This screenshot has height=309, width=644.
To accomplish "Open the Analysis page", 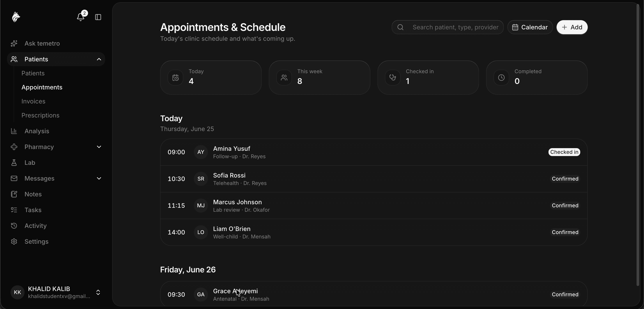I will (x=56, y=131).
